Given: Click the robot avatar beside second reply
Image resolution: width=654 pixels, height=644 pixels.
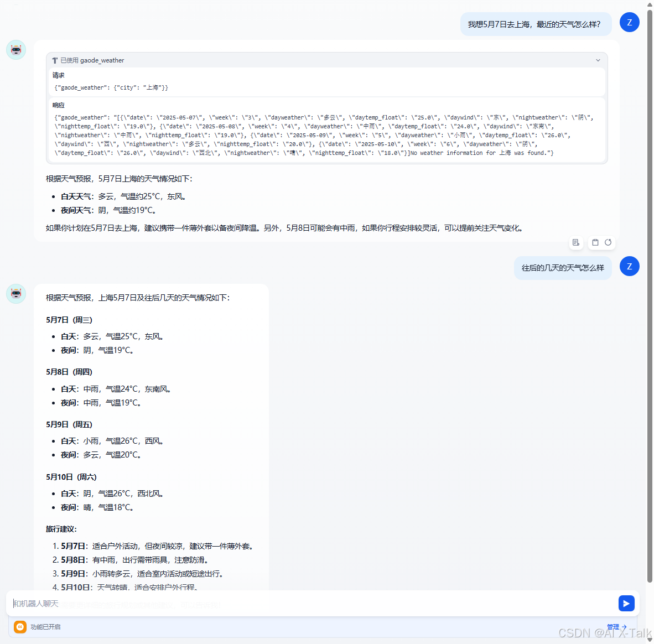Looking at the screenshot, I should (x=16, y=294).
